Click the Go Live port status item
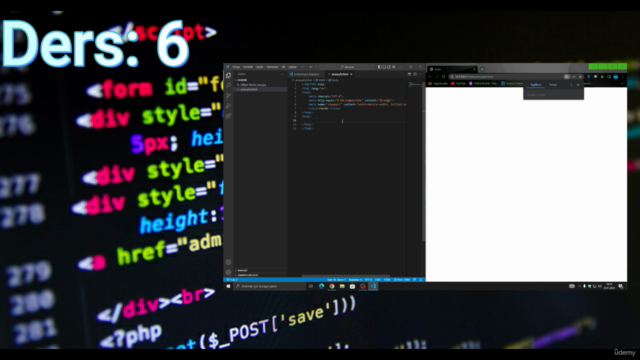This screenshot has height=360, width=640. [402, 280]
